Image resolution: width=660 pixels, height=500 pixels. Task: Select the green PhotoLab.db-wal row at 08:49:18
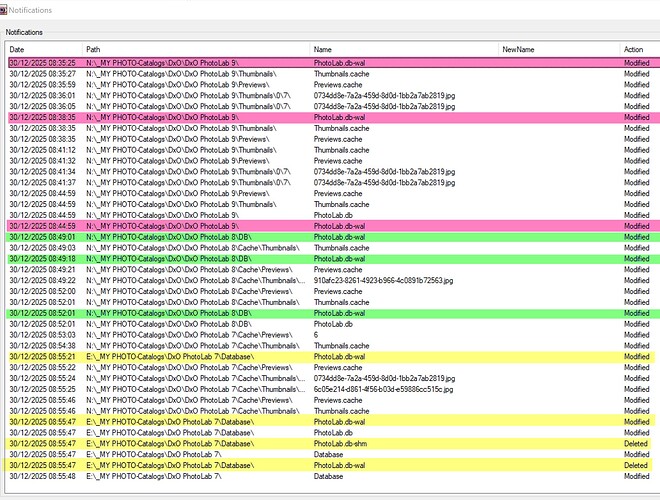(330, 258)
